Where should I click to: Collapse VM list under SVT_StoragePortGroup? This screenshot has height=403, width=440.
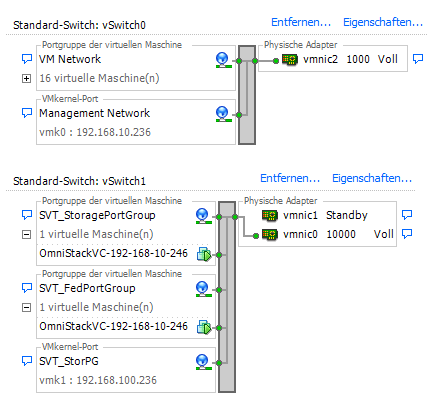point(26,235)
